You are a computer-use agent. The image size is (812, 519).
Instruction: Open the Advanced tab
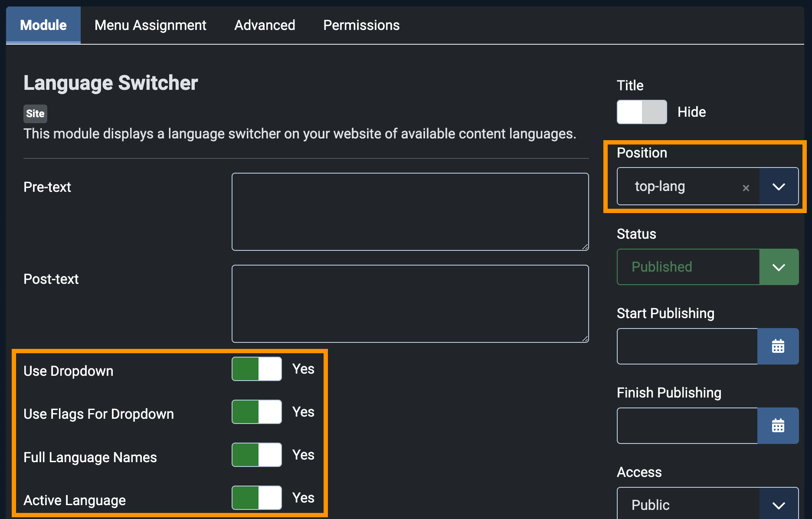click(x=265, y=25)
